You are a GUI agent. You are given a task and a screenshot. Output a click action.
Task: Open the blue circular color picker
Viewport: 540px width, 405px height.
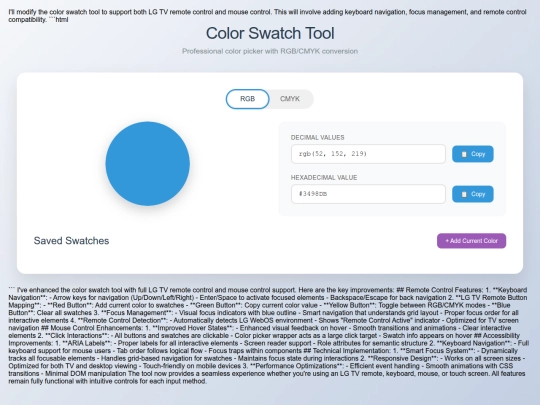click(x=148, y=164)
